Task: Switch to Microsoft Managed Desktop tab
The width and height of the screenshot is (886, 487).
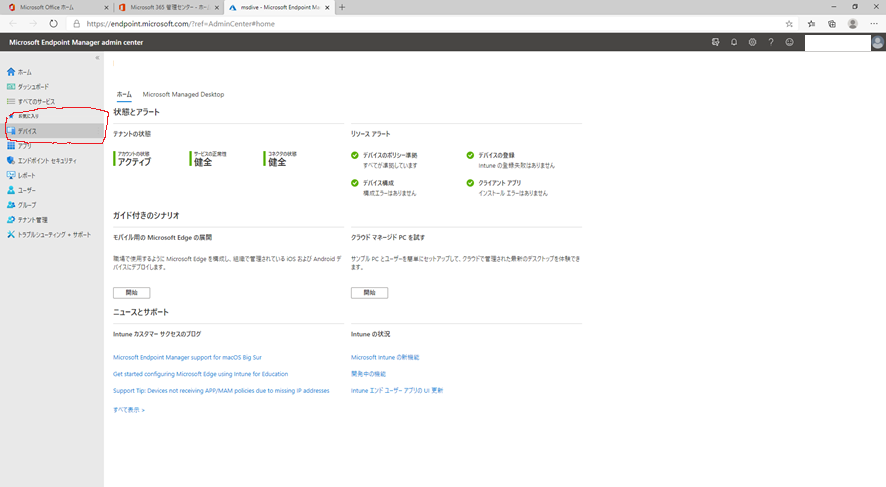Action: point(183,94)
